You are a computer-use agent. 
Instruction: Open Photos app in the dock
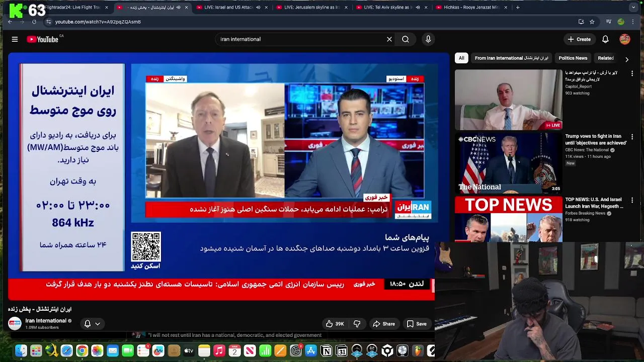97,351
